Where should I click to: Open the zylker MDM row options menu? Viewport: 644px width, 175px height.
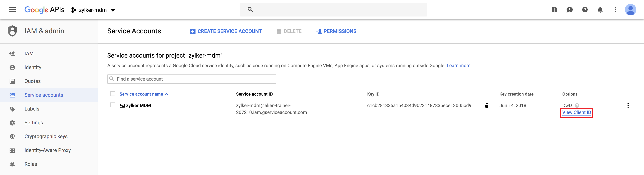coord(628,105)
